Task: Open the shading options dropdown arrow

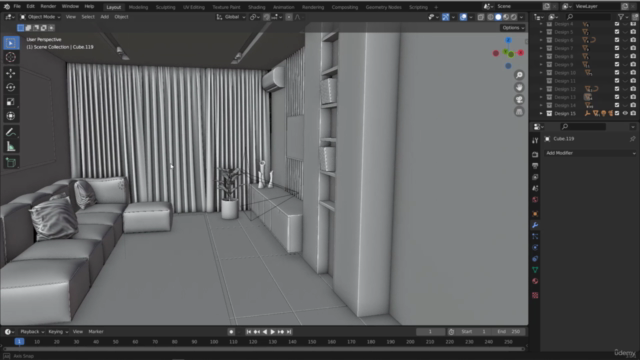Action: click(x=522, y=17)
